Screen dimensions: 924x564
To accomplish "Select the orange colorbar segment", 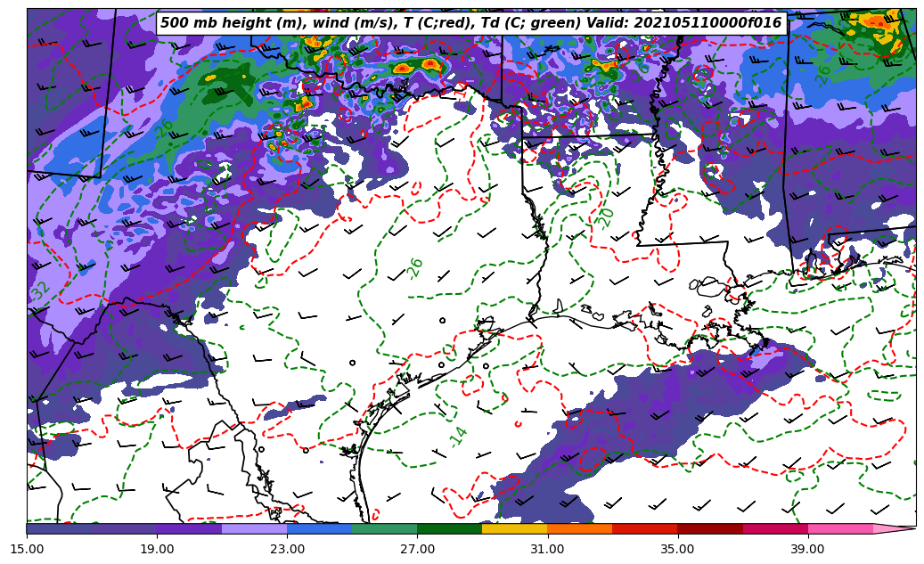I will tap(579, 528).
